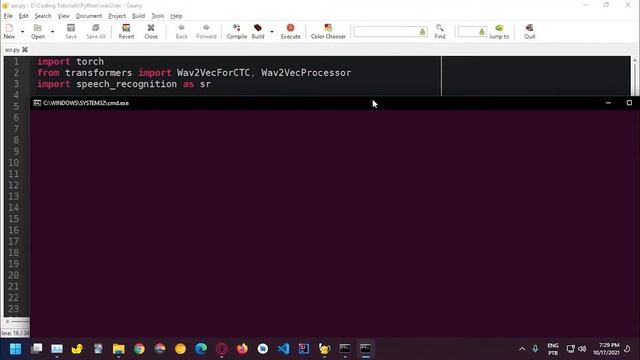Show hidden system tray icons
This screenshot has width=640, height=360.
pos(522,349)
